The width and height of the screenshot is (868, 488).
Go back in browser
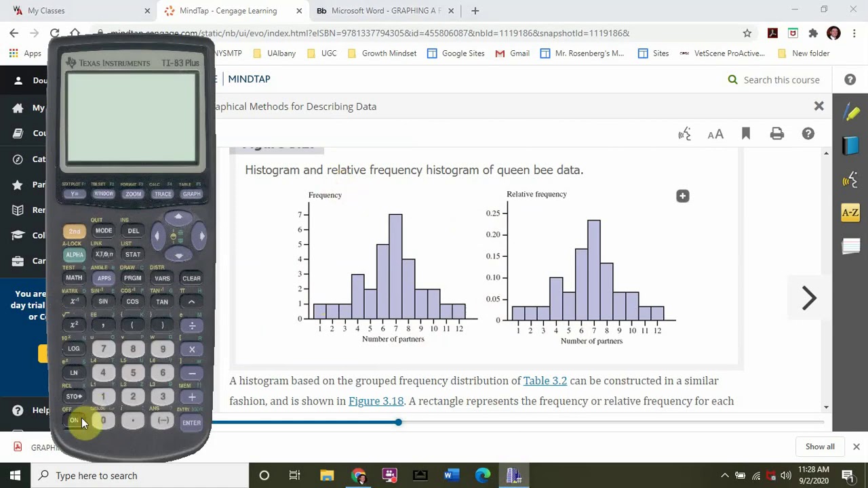tap(14, 33)
